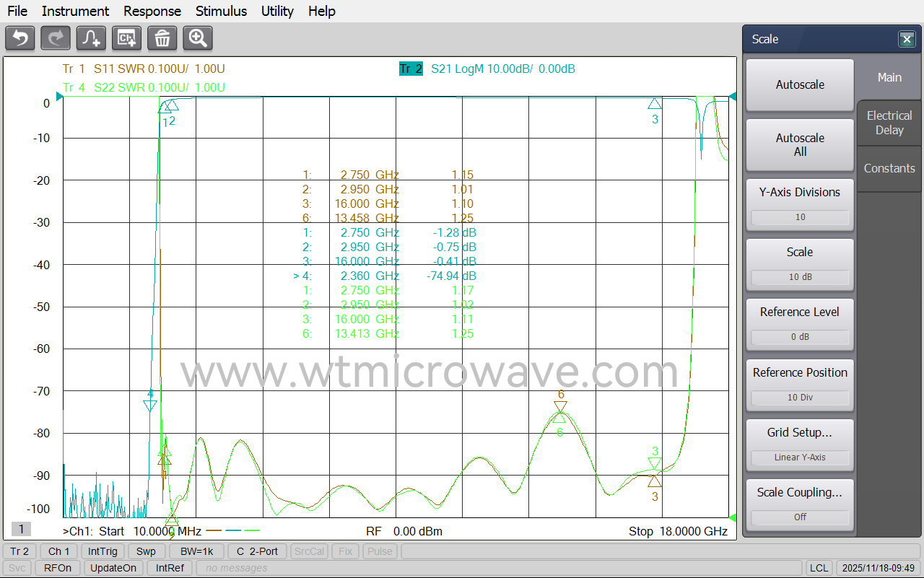The height and width of the screenshot is (578, 924).
Task: Click the trash delete toolbar icon
Action: tap(162, 38)
